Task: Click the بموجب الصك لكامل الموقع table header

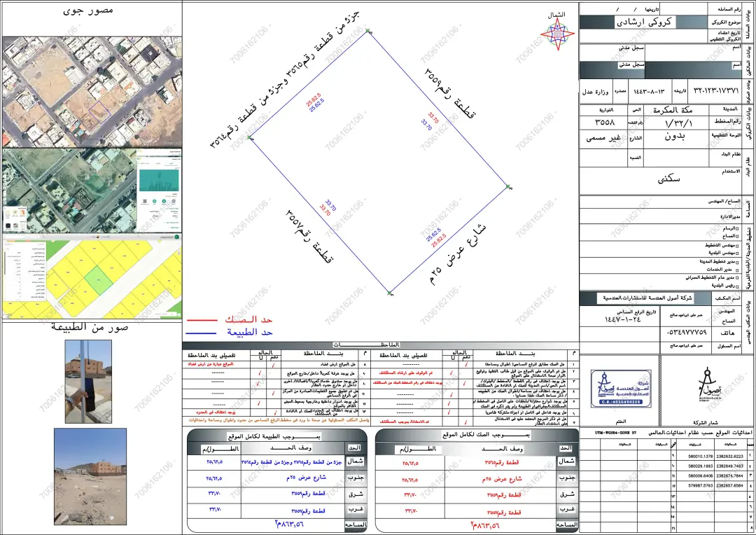Action: pyautogui.click(x=486, y=435)
